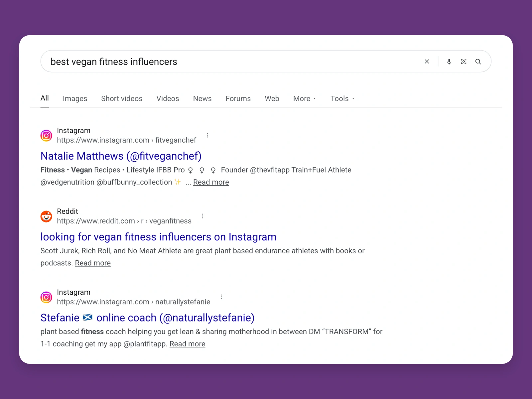532x399 pixels.
Task: Click the instagram.com › fitveganchef URL
Action: [x=126, y=140]
